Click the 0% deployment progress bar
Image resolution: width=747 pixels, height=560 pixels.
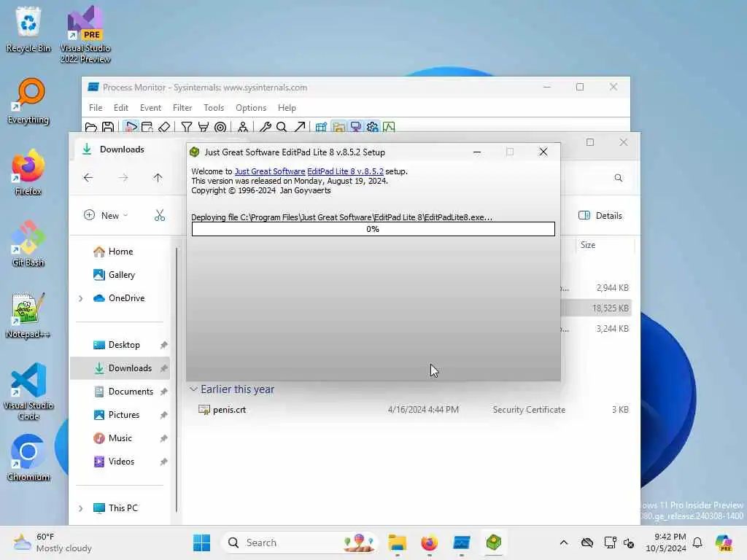pyautogui.click(x=373, y=229)
